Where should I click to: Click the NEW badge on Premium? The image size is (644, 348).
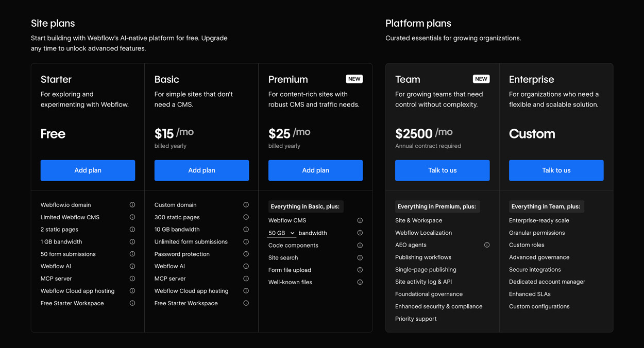(354, 79)
